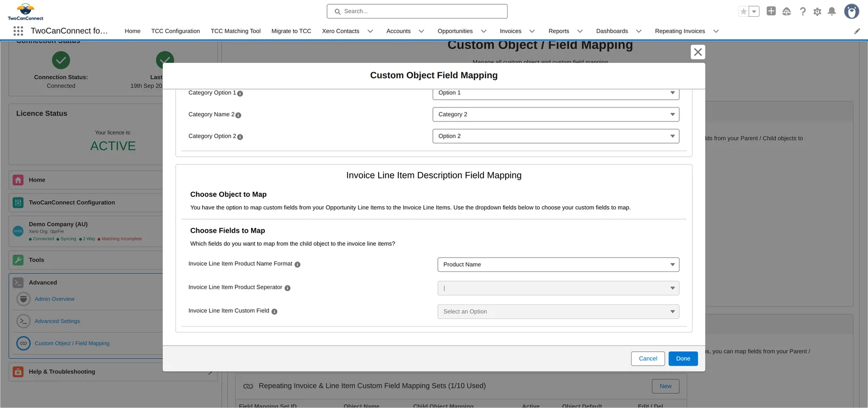868x408 pixels.
Task: Open the Invoices tab
Action: pos(510,31)
